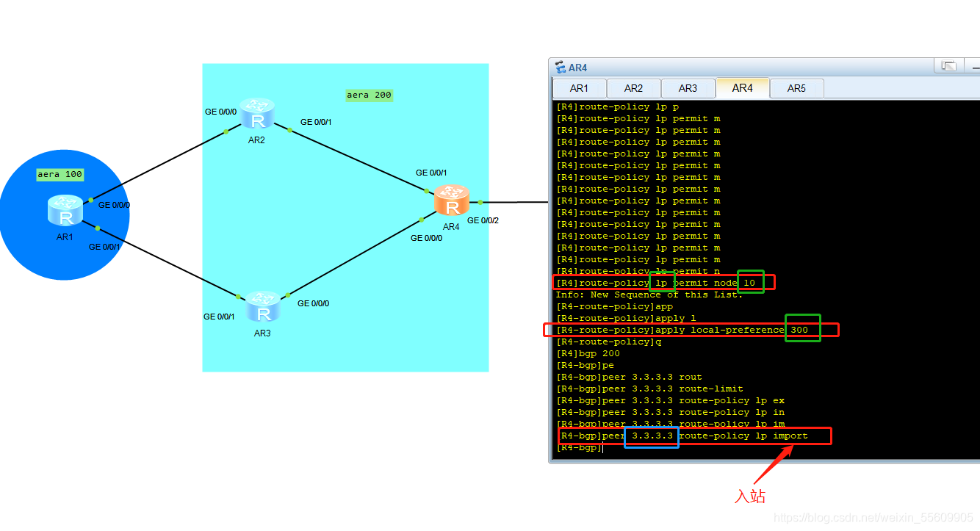980x531 pixels.
Task: Click the line "[R4-bgp]pe"
Action: (x=585, y=365)
